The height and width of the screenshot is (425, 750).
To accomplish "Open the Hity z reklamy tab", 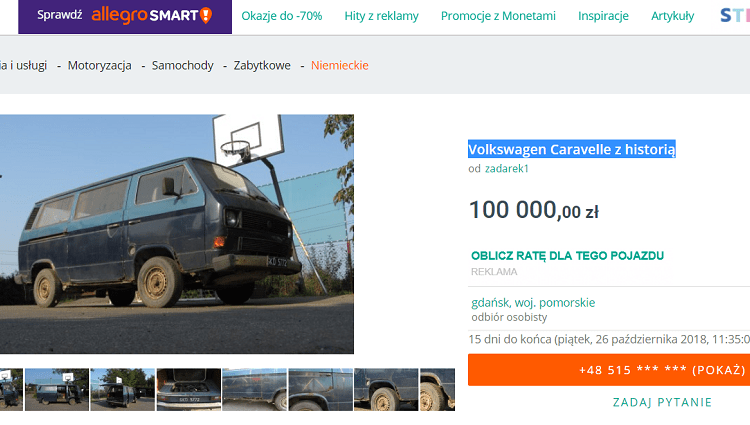I will tap(380, 16).
